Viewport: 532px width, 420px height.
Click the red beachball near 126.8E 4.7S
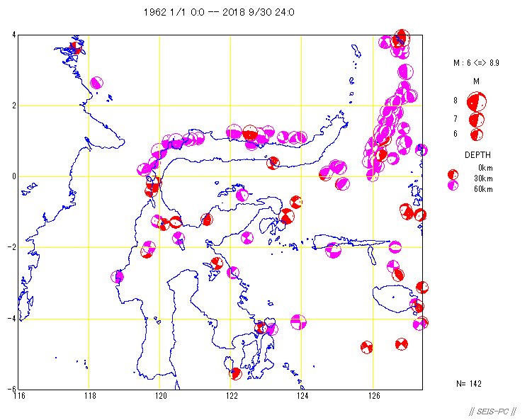pyautogui.click(x=402, y=344)
